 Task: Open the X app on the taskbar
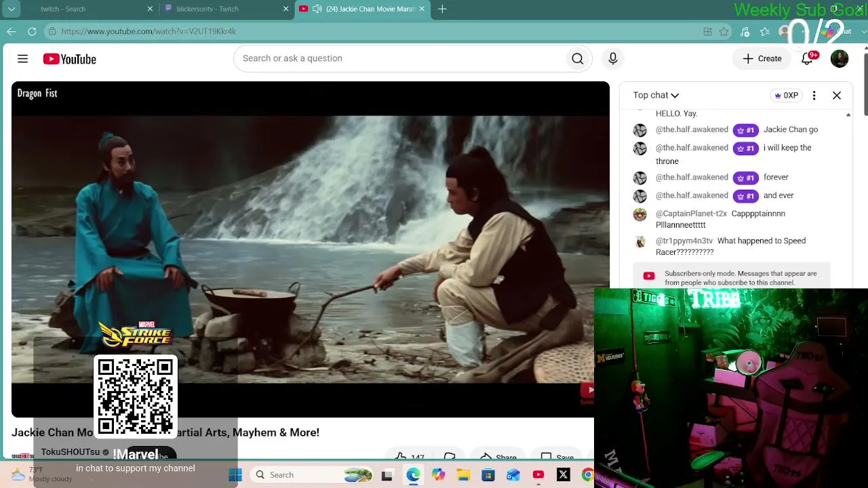pos(564,475)
